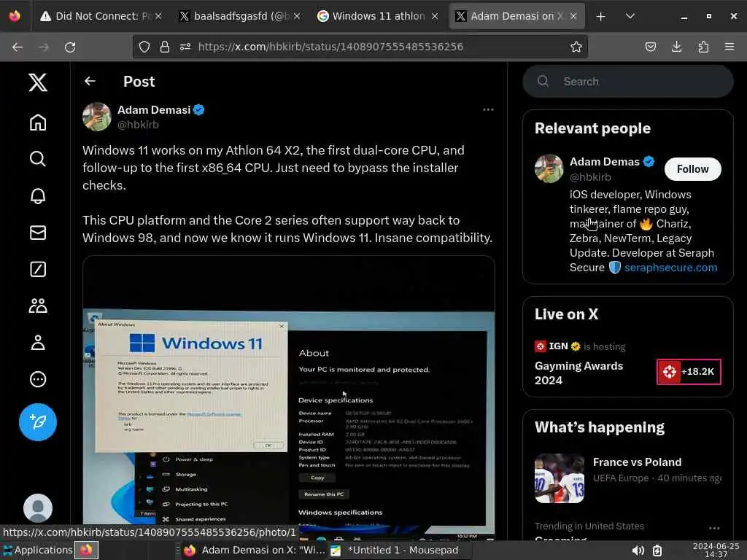Open Notifications bell in sidebar
The height and width of the screenshot is (560, 747).
click(x=38, y=195)
